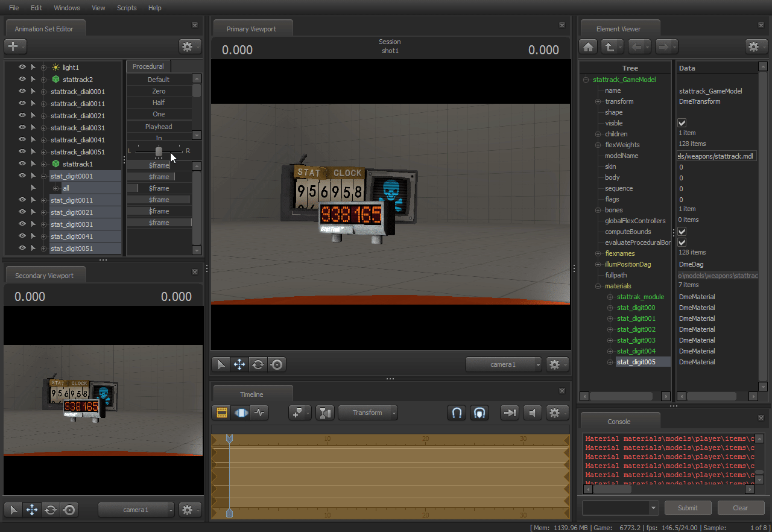
Task: Choose the circular screen tool in Primary Viewport
Action: point(277,364)
